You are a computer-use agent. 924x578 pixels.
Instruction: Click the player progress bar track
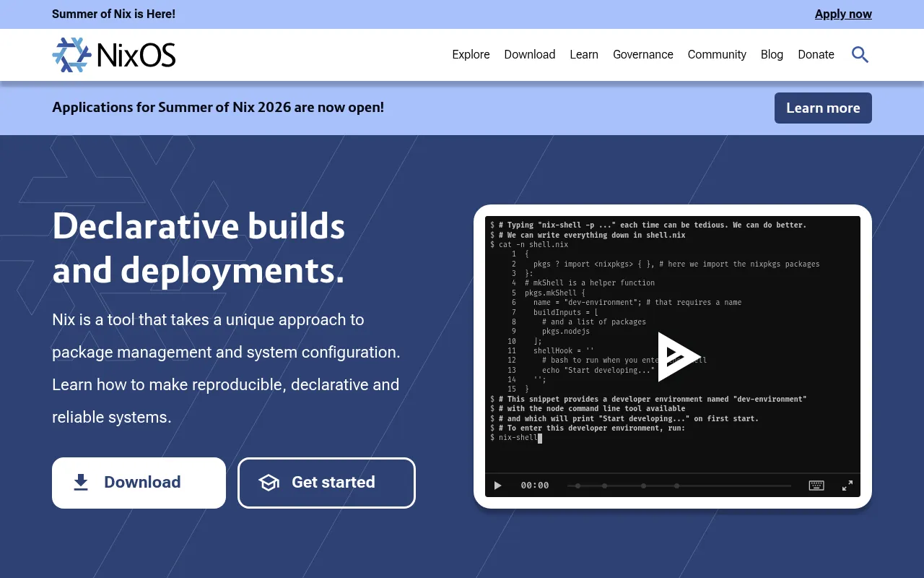[679, 486]
